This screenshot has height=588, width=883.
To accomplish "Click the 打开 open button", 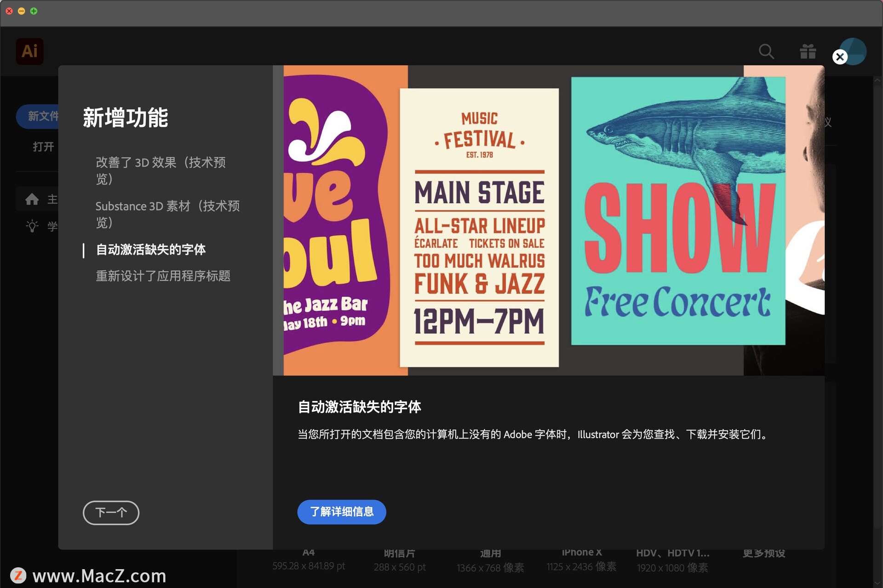I will coord(43,147).
